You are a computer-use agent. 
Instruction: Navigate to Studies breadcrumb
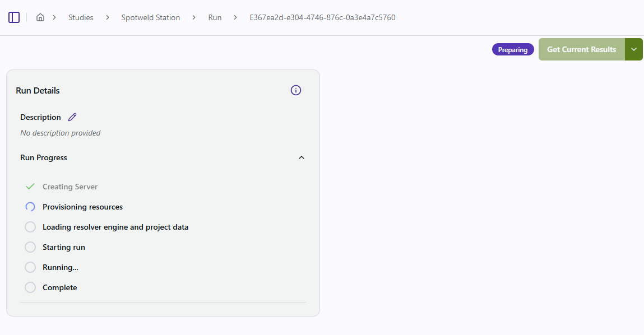(x=81, y=18)
